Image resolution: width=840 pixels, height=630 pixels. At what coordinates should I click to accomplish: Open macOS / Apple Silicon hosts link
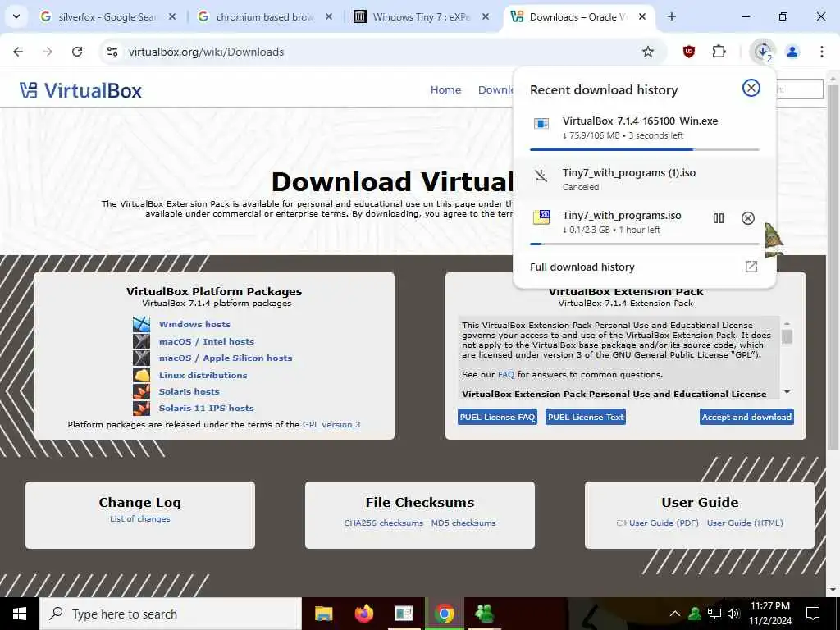pos(226,358)
